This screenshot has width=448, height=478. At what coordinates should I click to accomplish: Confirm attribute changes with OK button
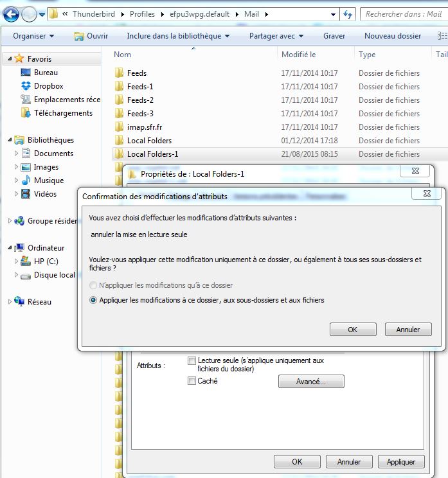click(x=352, y=330)
